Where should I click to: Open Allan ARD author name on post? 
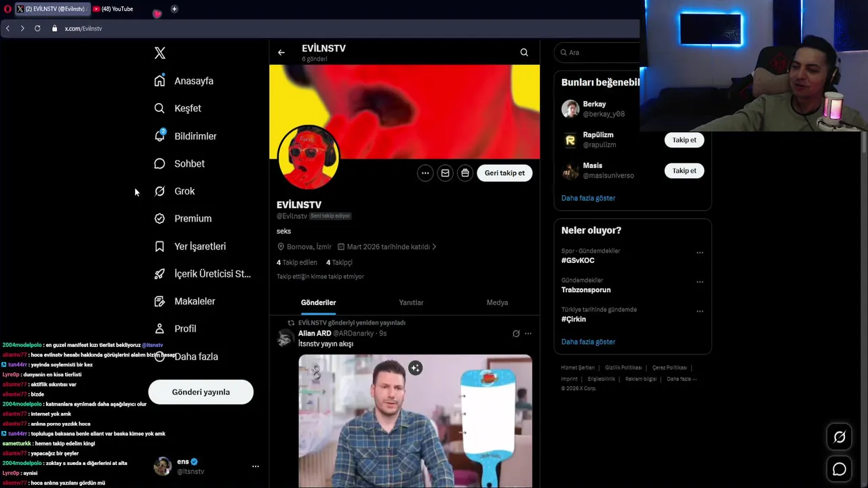pos(315,333)
